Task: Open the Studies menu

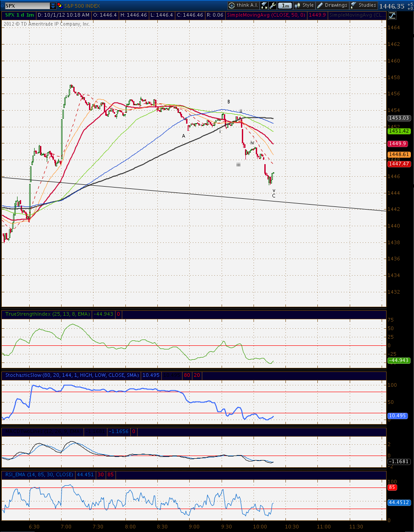Action: pos(363,5)
